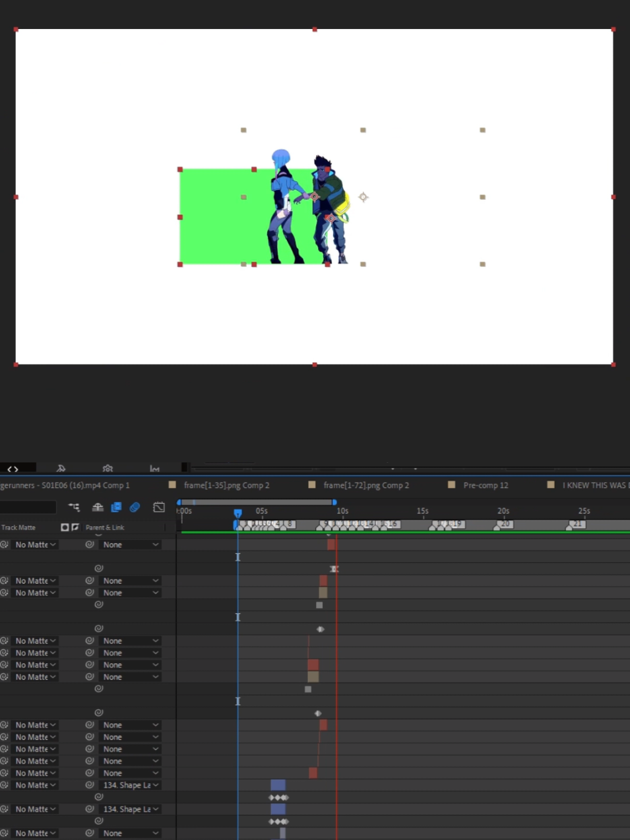
Task: Toggle the Motion Blur switch
Action: click(x=135, y=507)
